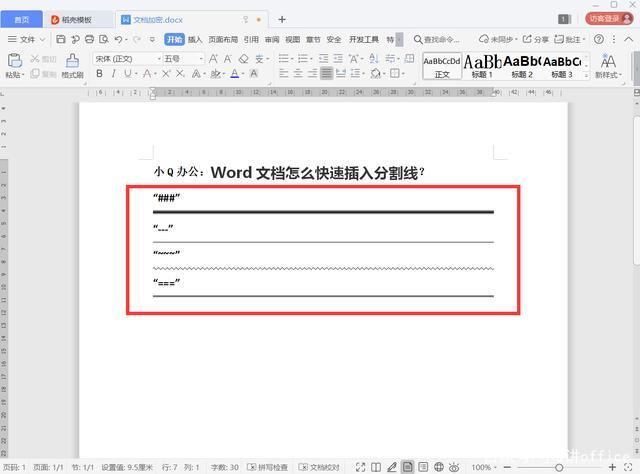Viewport: 640px width, 474px height.
Task: Click 文档校对 in the status bar
Action: point(319,467)
